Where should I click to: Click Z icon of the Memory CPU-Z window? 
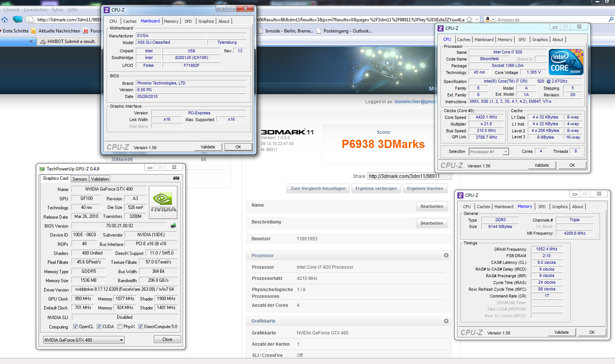click(x=460, y=195)
